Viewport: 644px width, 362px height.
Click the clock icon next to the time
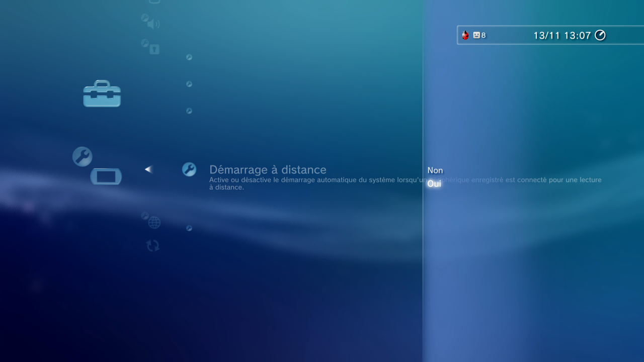coord(600,35)
